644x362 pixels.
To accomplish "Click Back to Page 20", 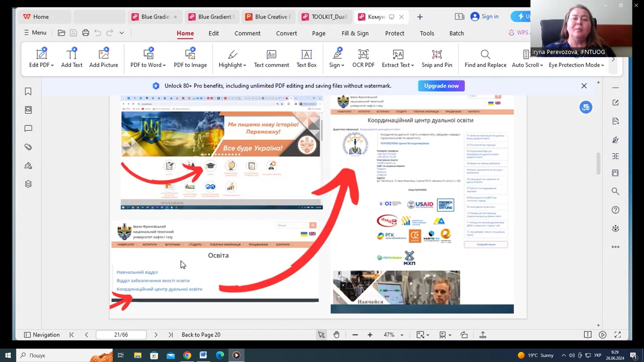I will click(x=201, y=335).
